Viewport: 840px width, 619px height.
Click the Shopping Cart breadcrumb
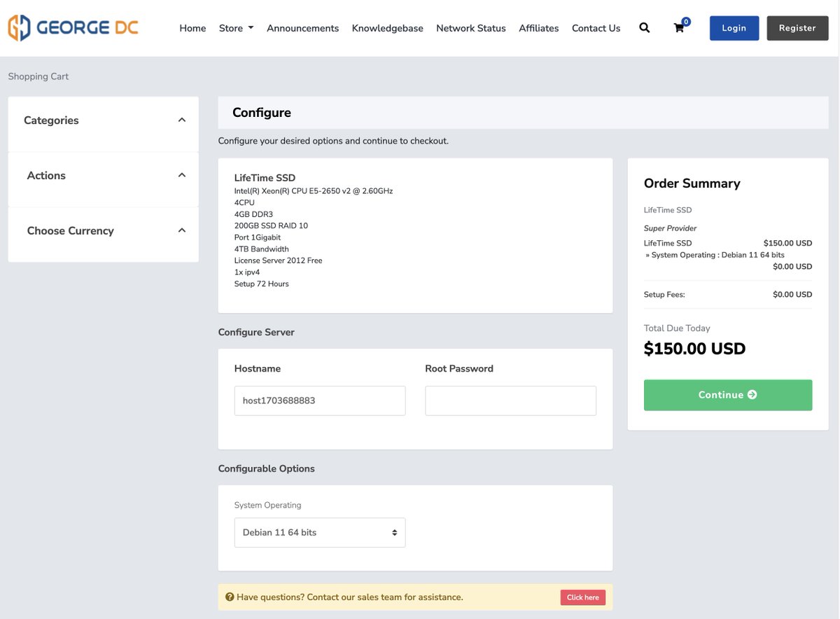[38, 76]
